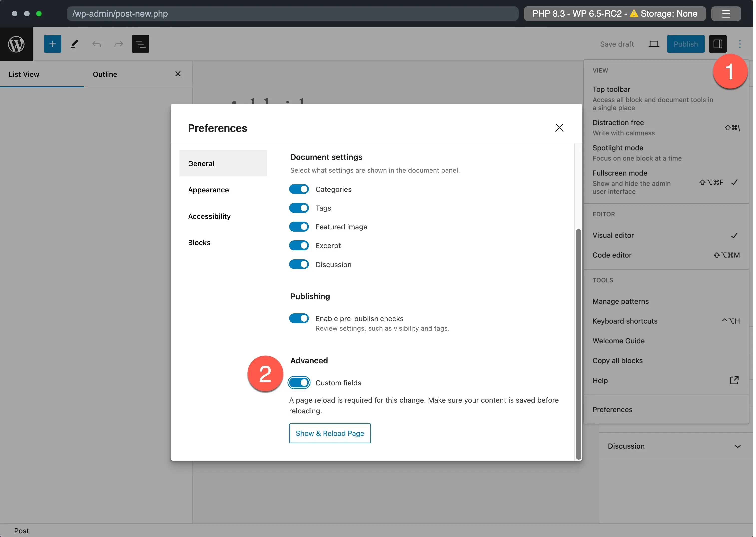
Task: Toggle the Featured image document setting
Action: tap(300, 227)
